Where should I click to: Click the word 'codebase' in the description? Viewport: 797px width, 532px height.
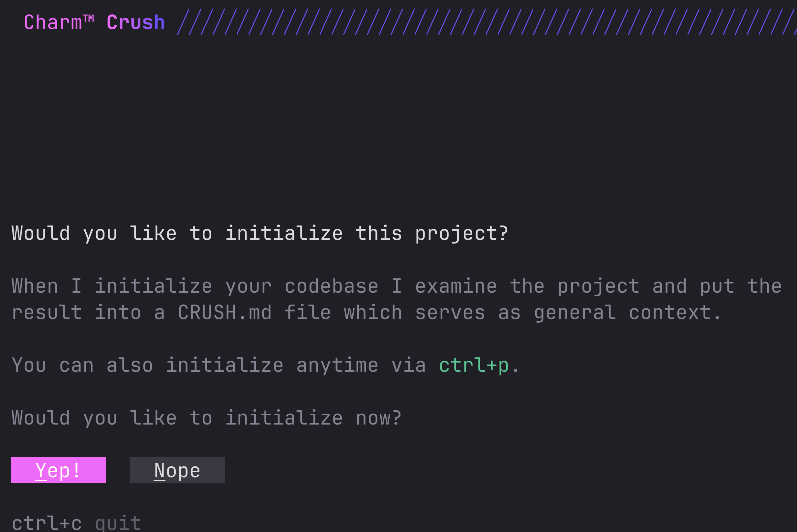pos(331,286)
